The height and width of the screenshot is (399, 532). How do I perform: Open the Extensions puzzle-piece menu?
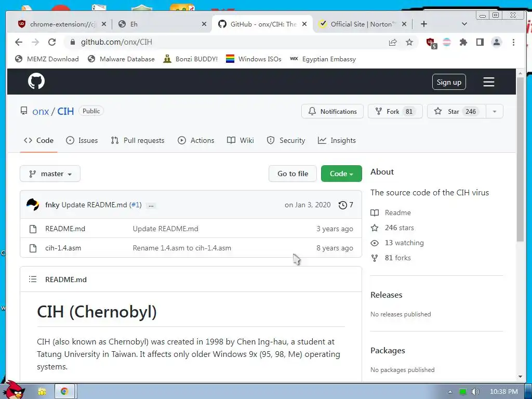463,42
